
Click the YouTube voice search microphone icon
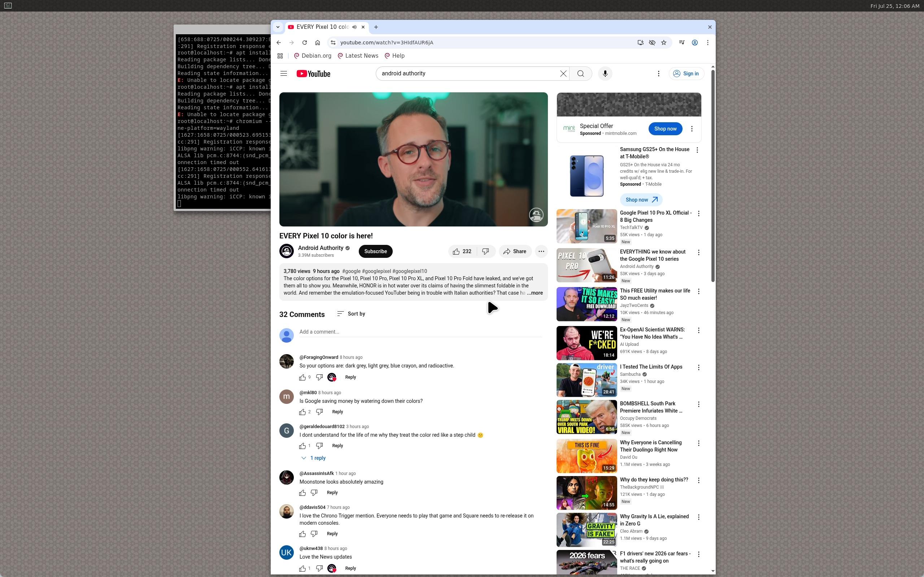605,74
